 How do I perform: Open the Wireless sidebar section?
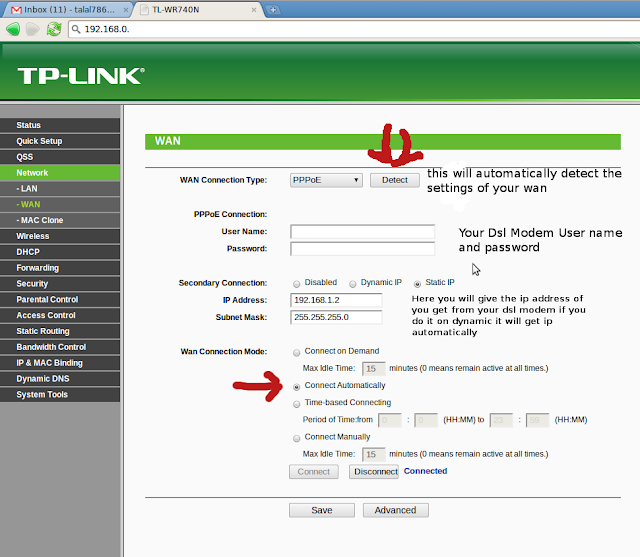(60, 236)
